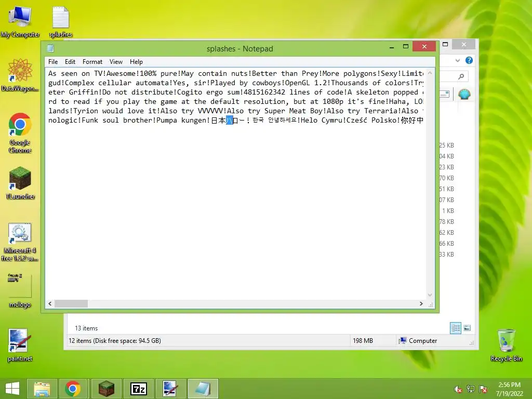Click 'Computer' in the Explorer status bar
The width and height of the screenshot is (532, 399).
423,341
